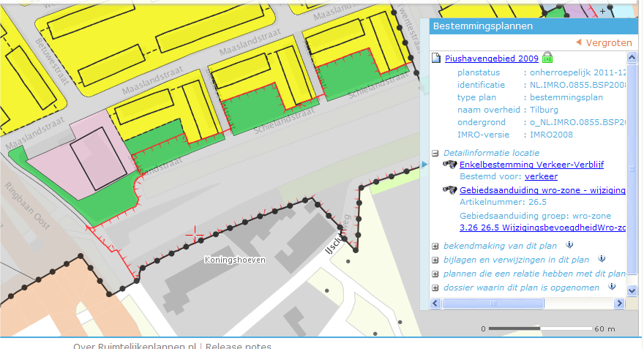Click the Gebiedsaanduiding groep: wro-zone text
This screenshot has height=349, width=644.
535,216
